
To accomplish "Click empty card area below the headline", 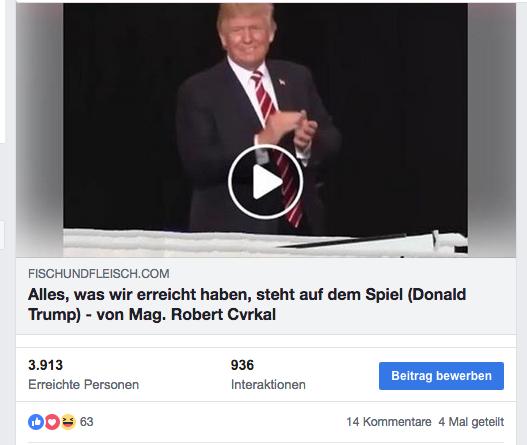I will [266, 341].
